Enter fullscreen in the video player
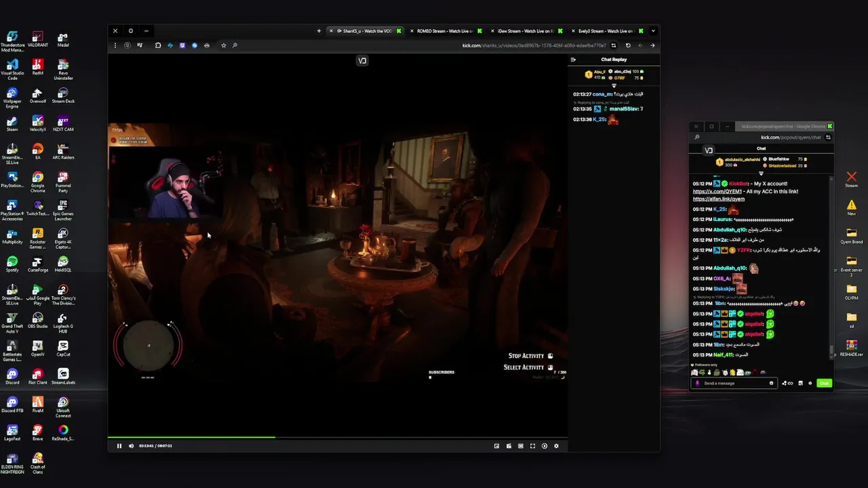868x488 pixels. tap(532, 446)
